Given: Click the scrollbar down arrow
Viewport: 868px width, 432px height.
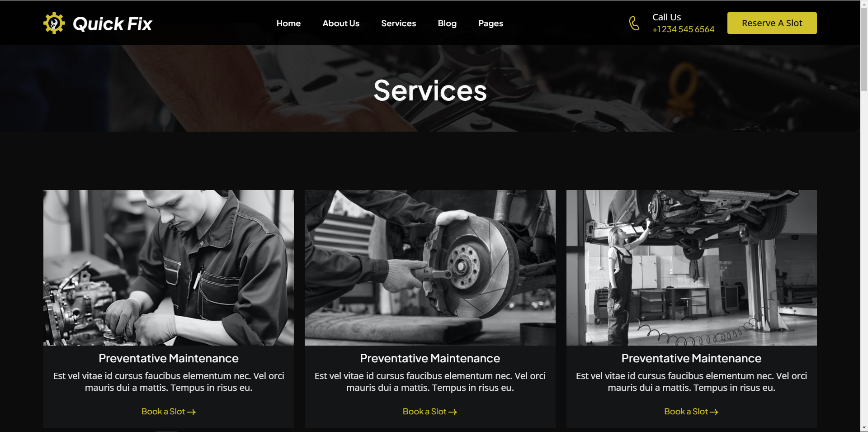Looking at the screenshot, I should tap(864, 427).
